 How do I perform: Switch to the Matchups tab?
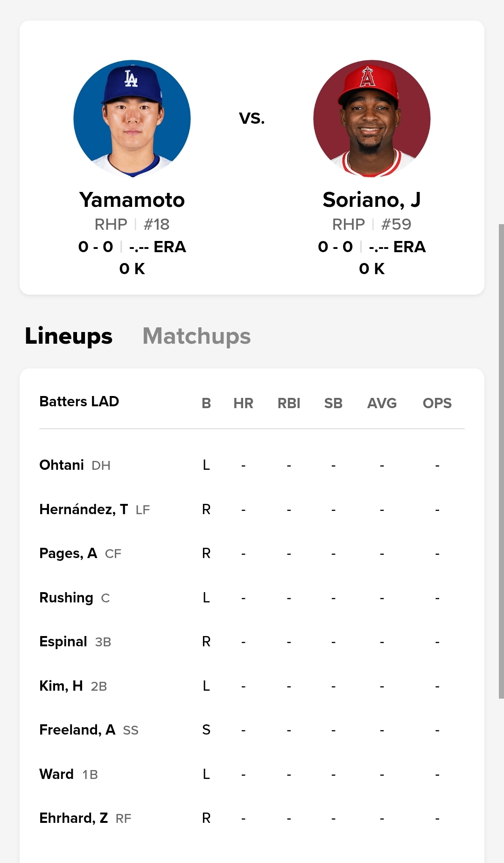[196, 336]
